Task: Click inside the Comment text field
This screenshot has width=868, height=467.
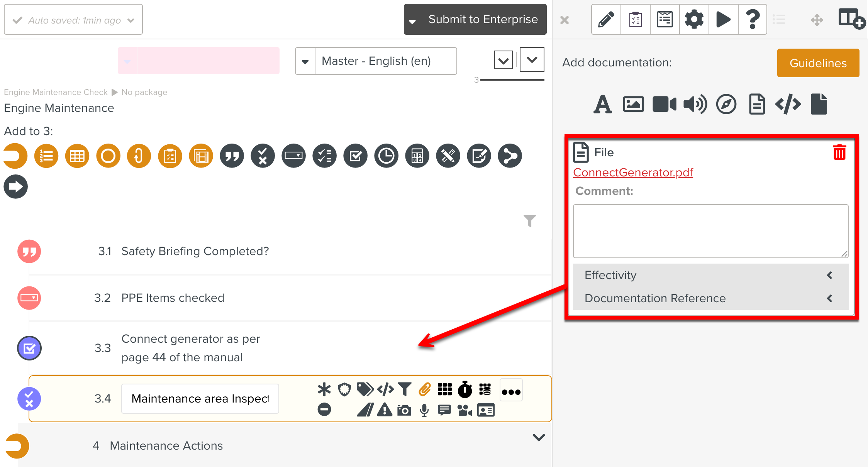Action: pyautogui.click(x=710, y=231)
